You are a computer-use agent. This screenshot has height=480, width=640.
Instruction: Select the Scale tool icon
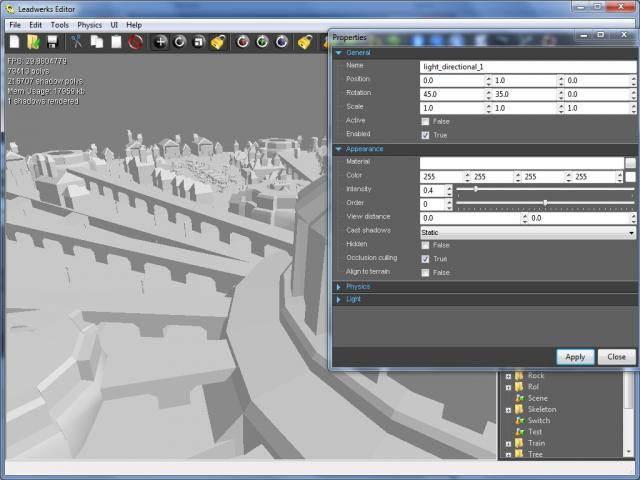(x=199, y=42)
